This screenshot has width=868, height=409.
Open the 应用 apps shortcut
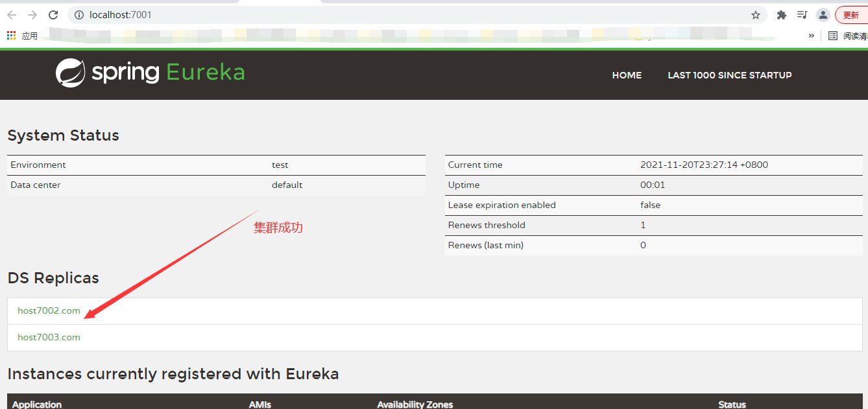click(x=23, y=36)
